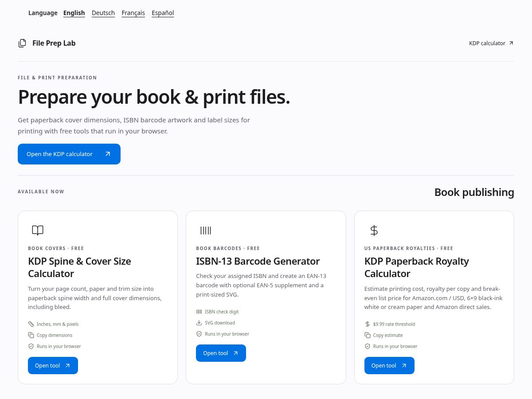Click the $9.99 rate threshold feature text

pos(394,324)
